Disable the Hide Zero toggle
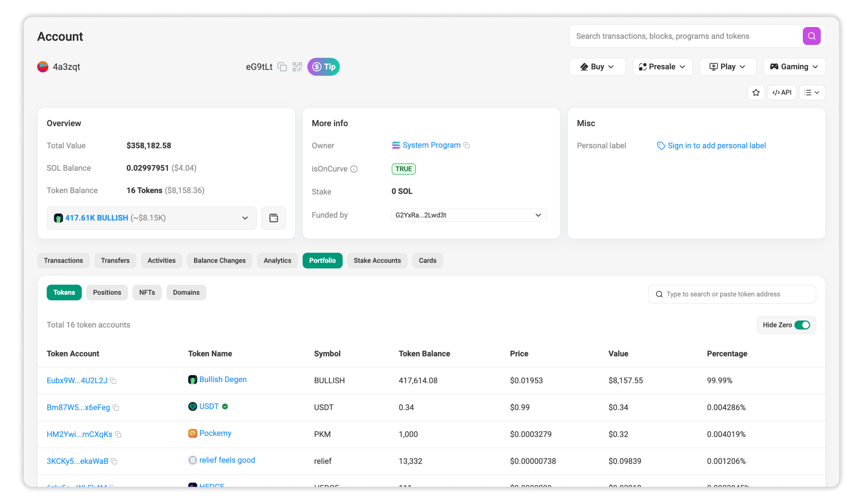This screenshot has height=504, width=863. [x=803, y=325]
